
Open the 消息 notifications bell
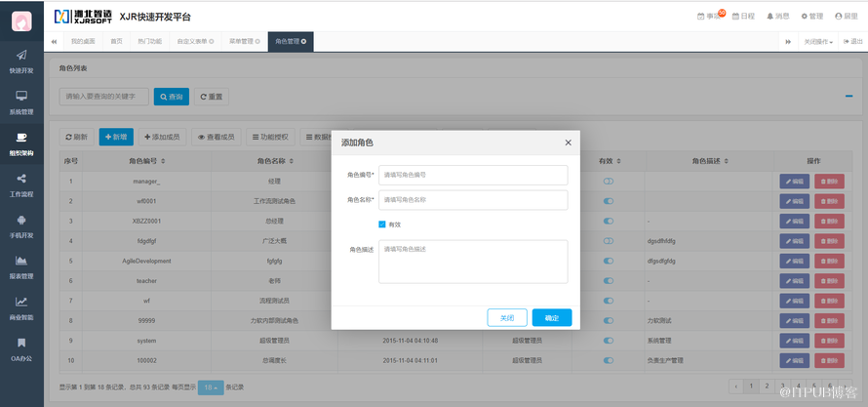(777, 17)
